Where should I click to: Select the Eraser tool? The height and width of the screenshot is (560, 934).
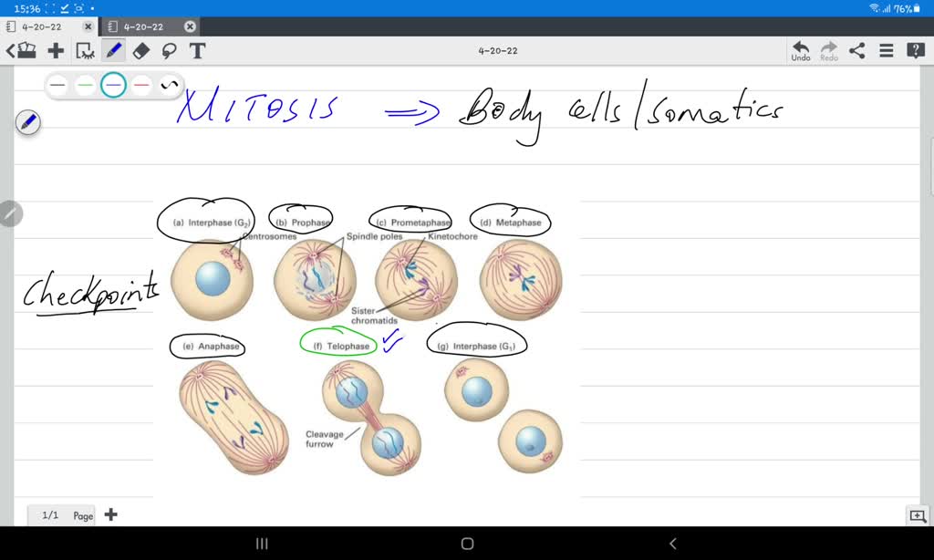[140, 51]
